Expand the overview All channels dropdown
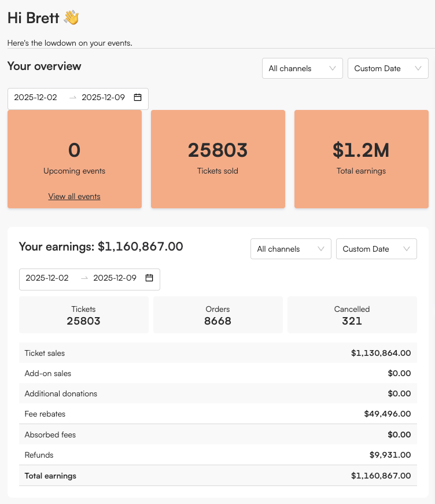This screenshot has width=435, height=504. pos(302,68)
